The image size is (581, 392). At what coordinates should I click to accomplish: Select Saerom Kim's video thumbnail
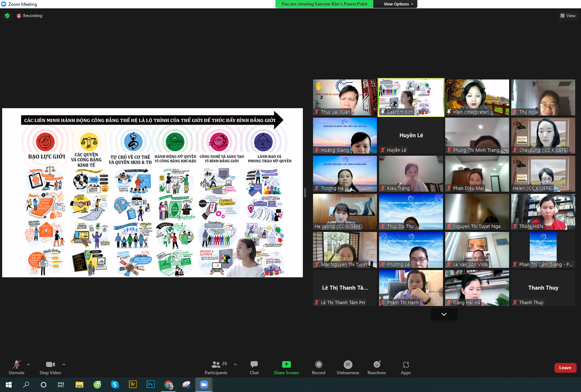pos(411,97)
